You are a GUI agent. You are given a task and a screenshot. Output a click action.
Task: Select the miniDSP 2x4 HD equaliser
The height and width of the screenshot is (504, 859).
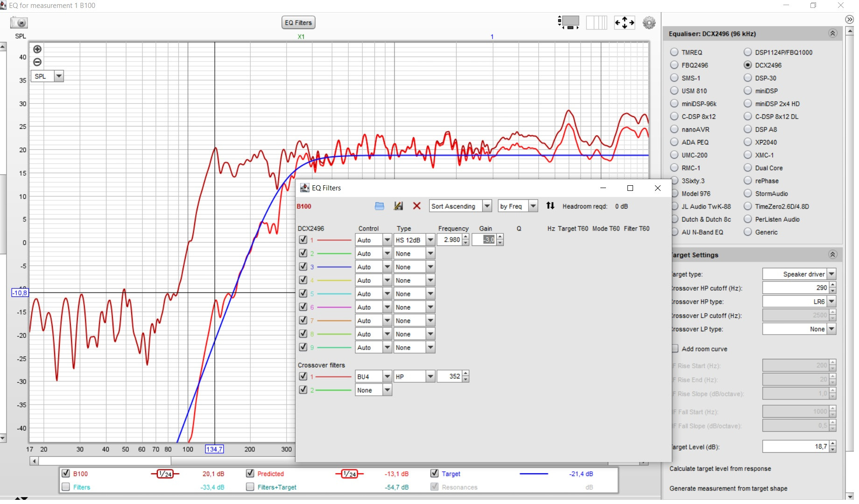(x=748, y=104)
